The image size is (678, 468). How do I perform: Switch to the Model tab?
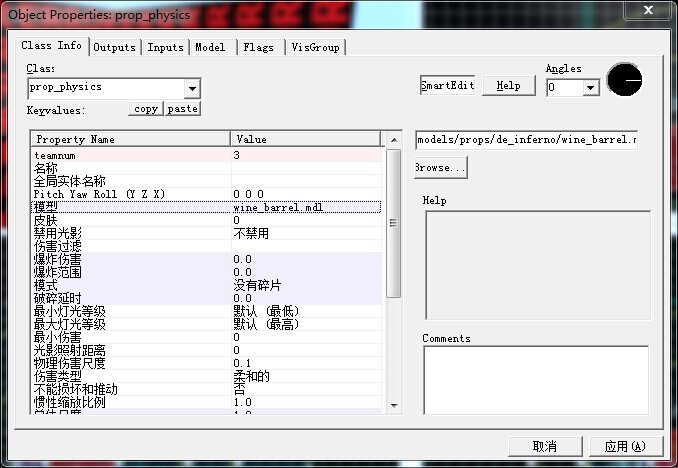pos(211,48)
